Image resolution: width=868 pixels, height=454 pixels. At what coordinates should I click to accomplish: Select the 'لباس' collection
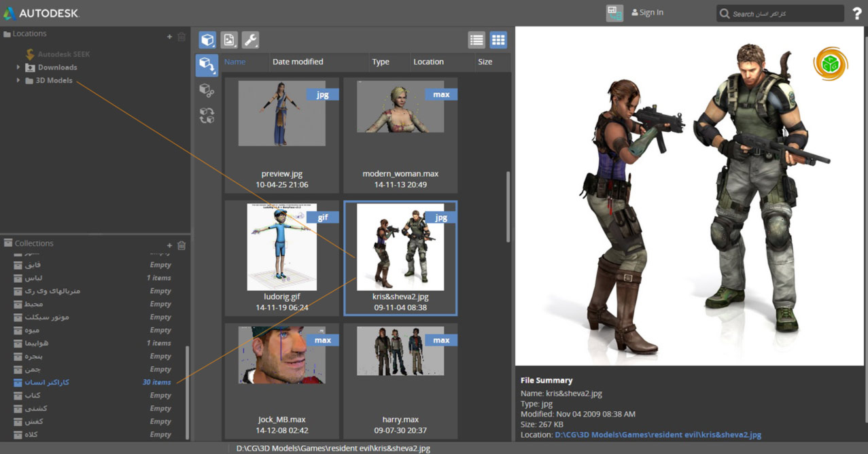33,278
